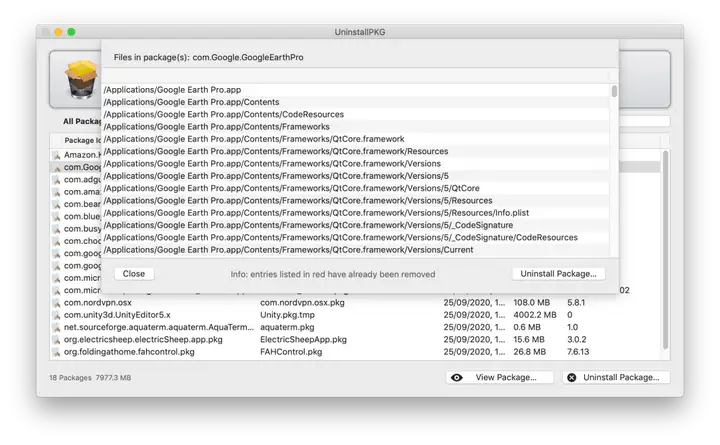This screenshot has height=445, width=720.
Task: Click the com.nordvpn.osx.pkg file name
Action: coord(302,303)
